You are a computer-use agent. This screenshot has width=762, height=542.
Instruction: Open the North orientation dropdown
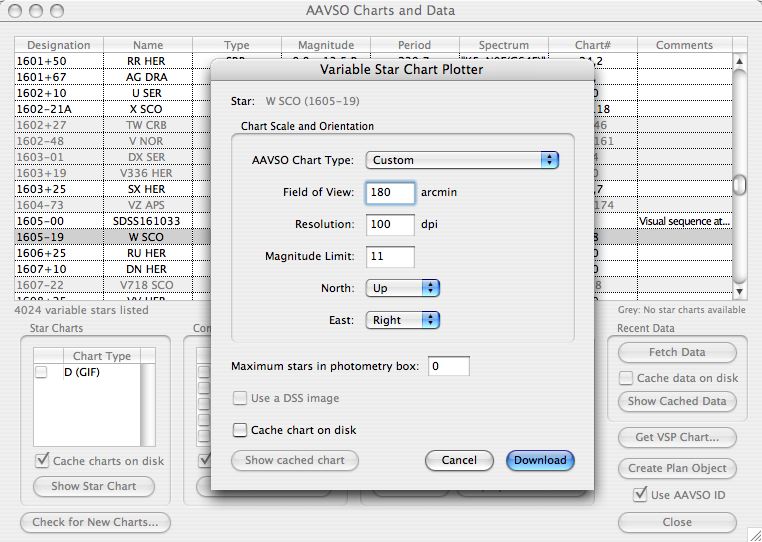[403, 288]
